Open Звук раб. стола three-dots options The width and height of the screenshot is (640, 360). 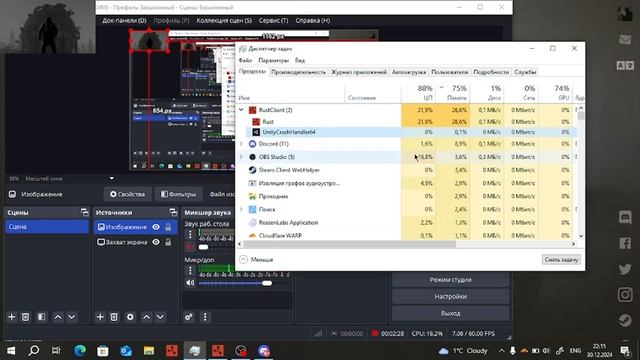[x=190, y=234]
